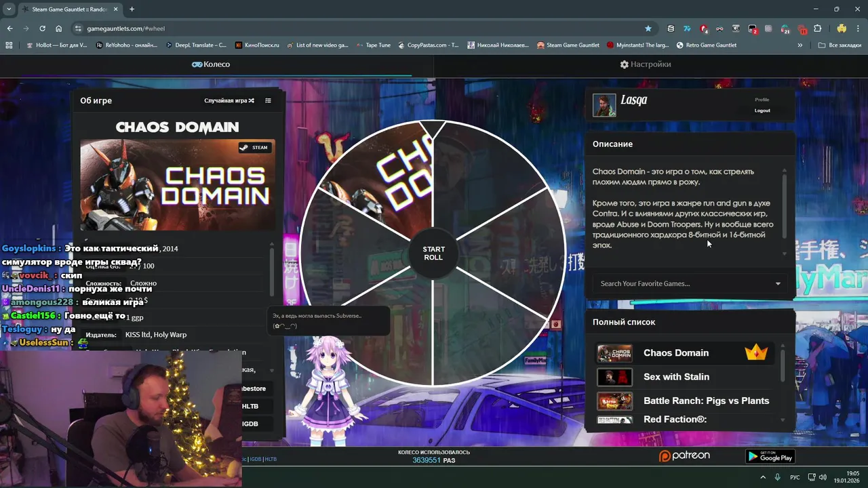Click the IGDB footer link
This screenshot has width=868, height=488.
click(255, 459)
